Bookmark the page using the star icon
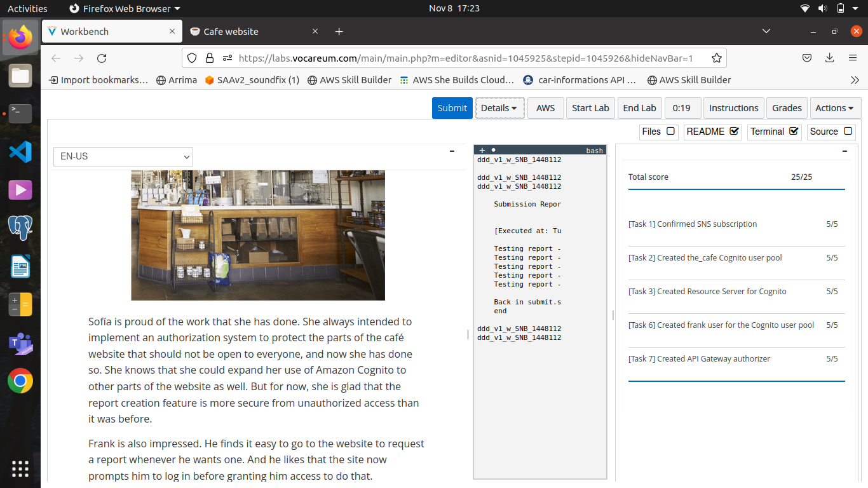 tap(717, 58)
